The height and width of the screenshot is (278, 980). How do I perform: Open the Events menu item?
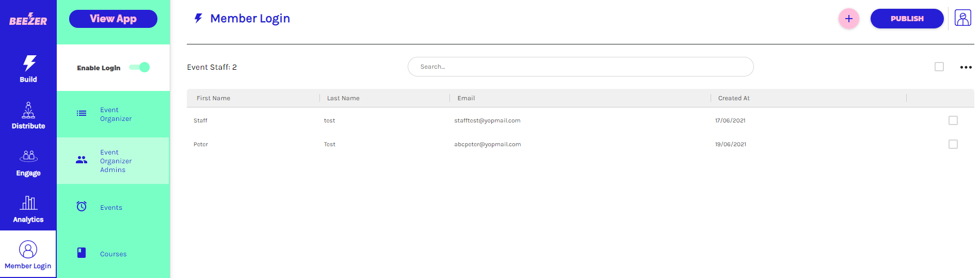(x=111, y=207)
